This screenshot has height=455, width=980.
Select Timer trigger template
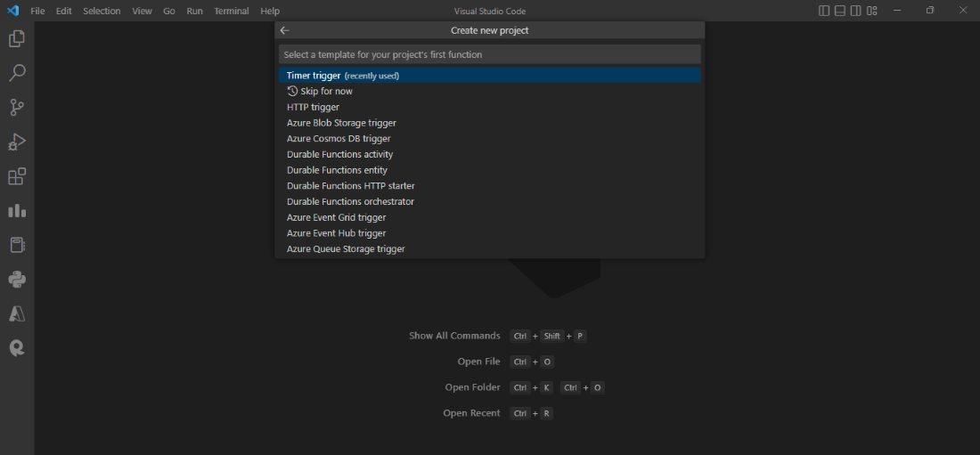[x=490, y=76]
